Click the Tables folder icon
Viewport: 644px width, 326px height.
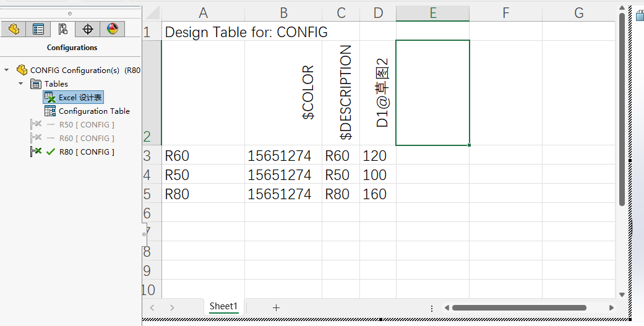pos(36,84)
